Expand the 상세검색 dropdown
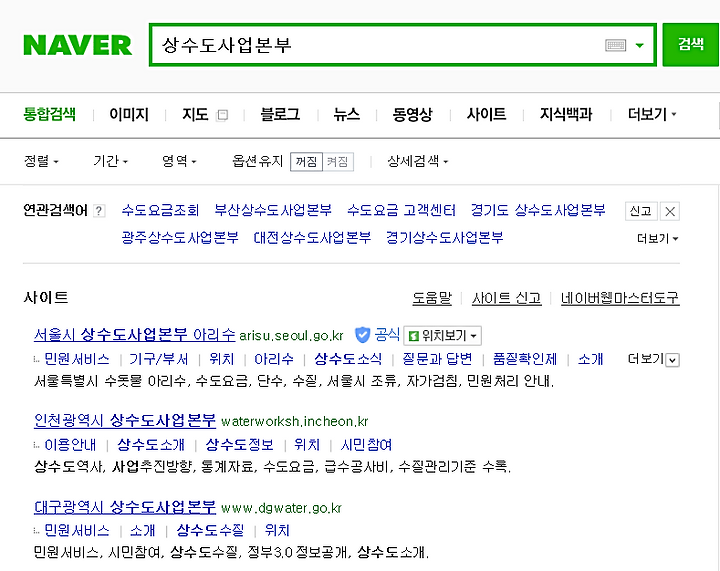This screenshot has width=720, height=571. point(417,161)
